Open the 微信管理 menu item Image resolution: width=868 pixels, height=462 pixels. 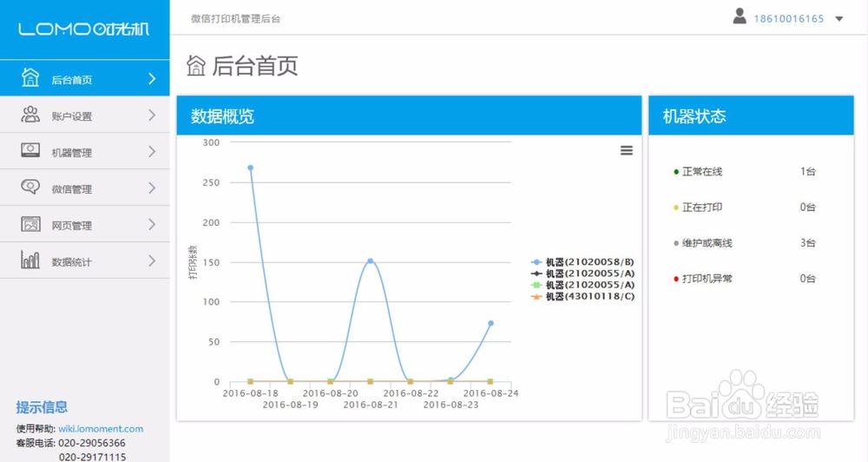85,188
